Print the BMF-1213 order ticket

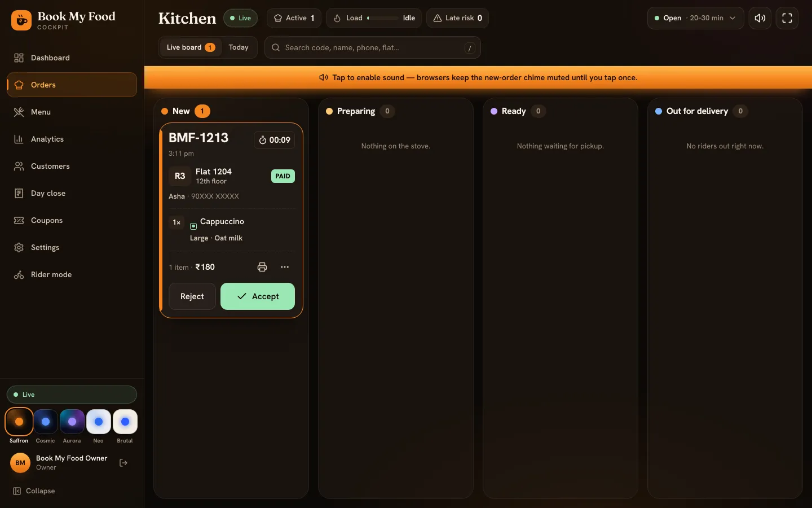click(262, 267)
